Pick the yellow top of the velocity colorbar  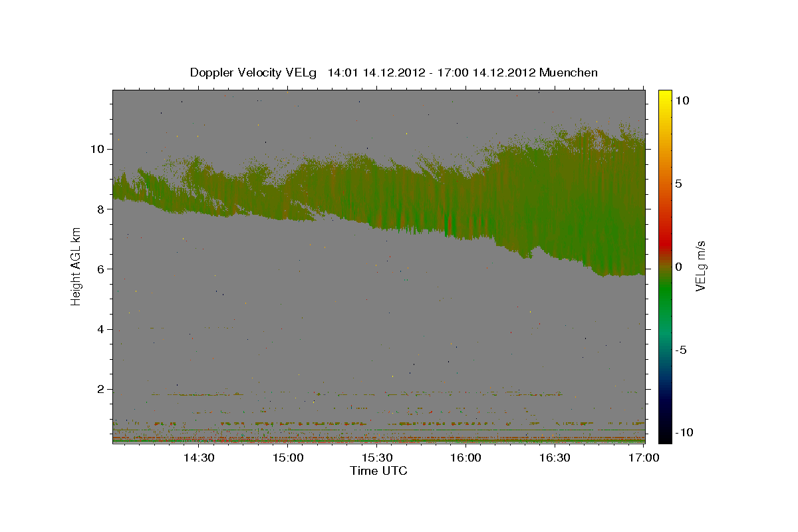point(664,95)
